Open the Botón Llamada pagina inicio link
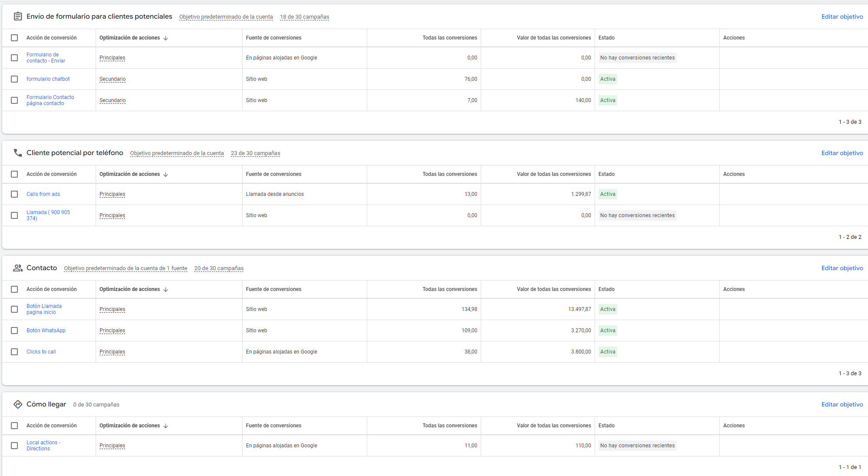Viewport: 868px width, 476px height. 44,309
